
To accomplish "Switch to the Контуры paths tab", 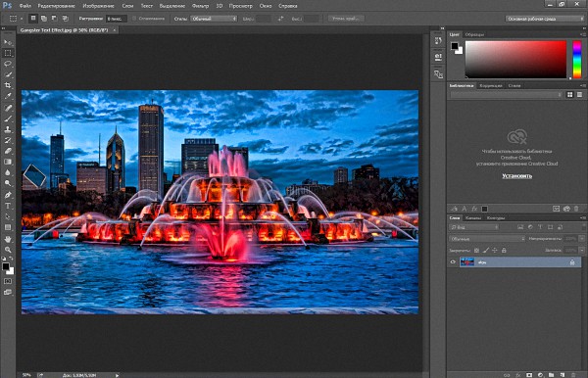I will click(496, 217).
